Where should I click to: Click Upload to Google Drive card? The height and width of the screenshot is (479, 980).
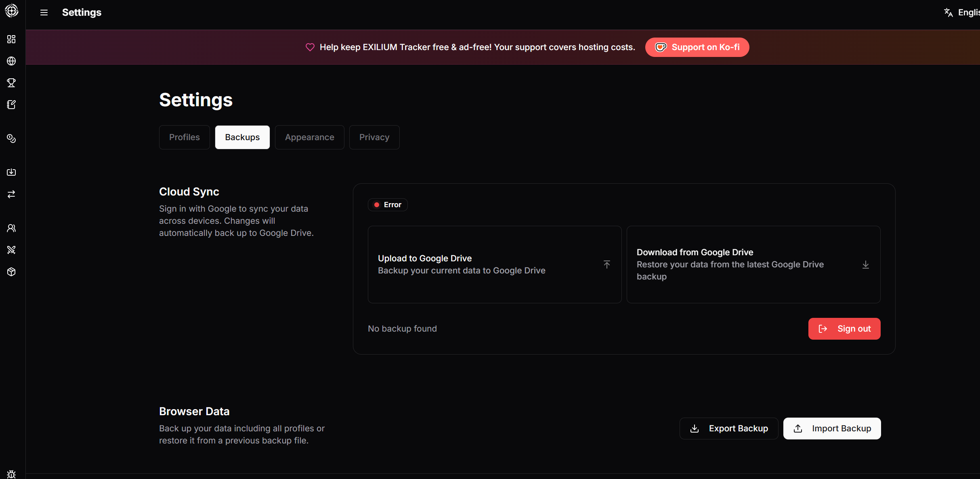point(494,265)
